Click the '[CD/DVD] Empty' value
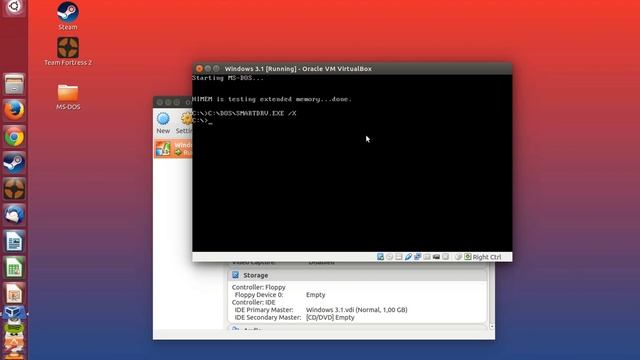 (x=330, y=318)
